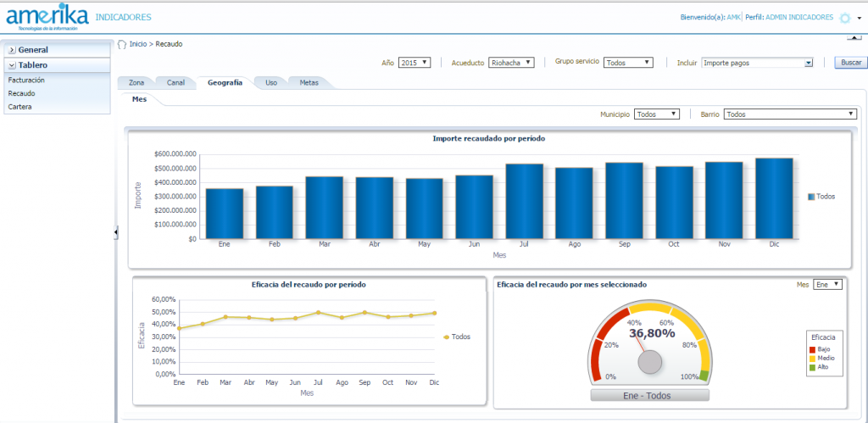Open the Acueducto dropdown
This screenshot has width=868, height=423.
pos(511,63)
